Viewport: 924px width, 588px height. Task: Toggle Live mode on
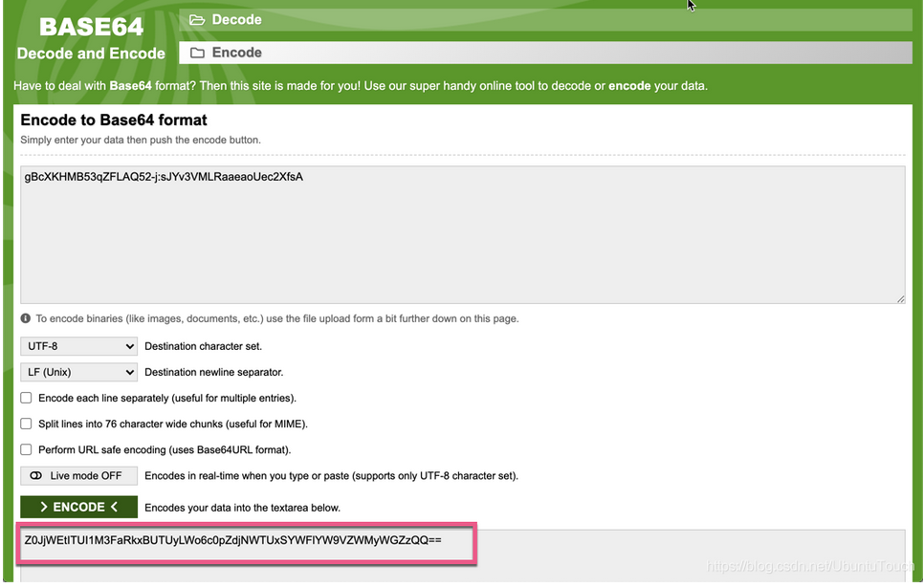[x=77, y=475]
